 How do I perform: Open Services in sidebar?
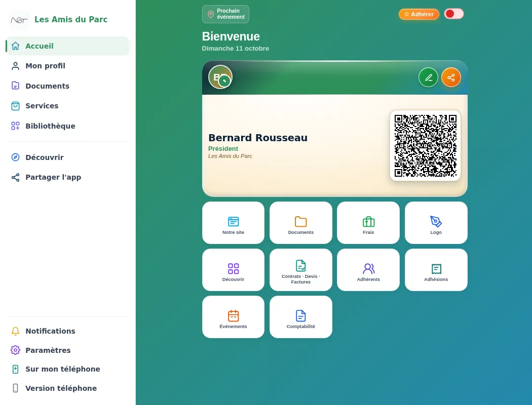point(68,106)
